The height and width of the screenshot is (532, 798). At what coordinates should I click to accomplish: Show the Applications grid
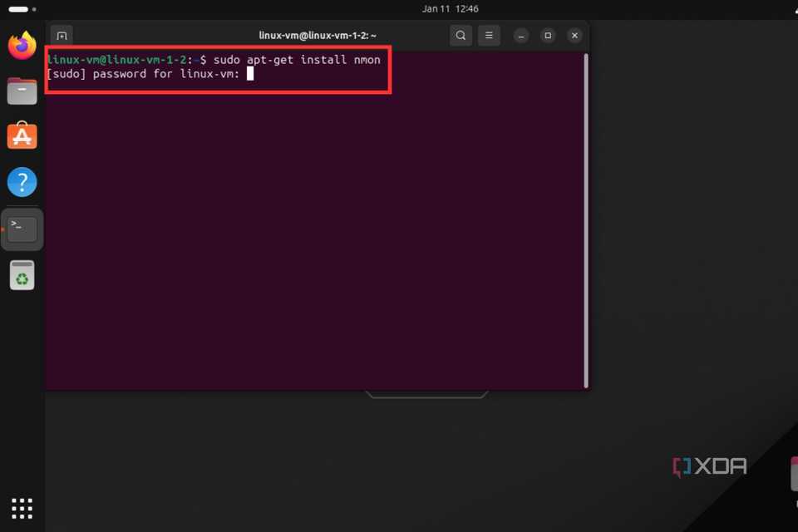click(22, 508)
